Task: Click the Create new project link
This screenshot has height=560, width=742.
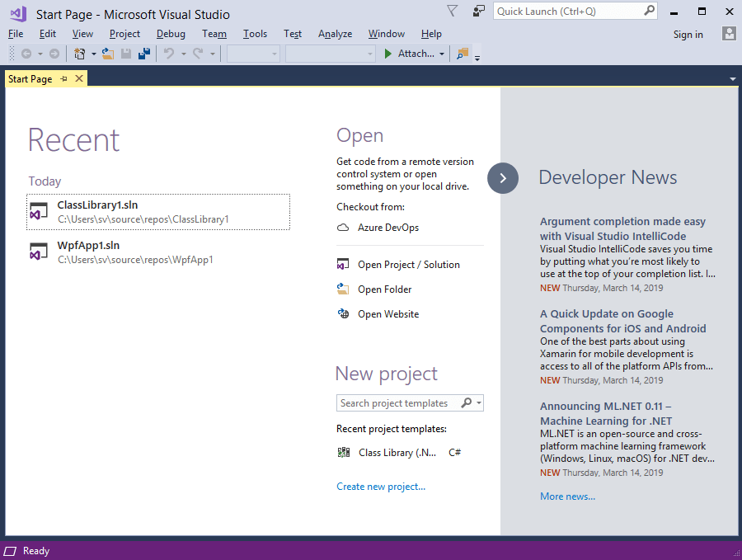Action: (381, 487)
